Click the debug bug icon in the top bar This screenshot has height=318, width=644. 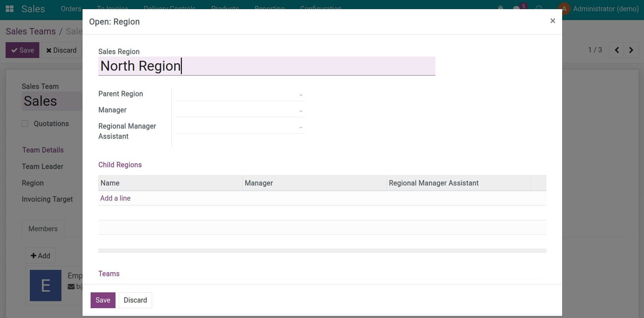coord(500,8)
